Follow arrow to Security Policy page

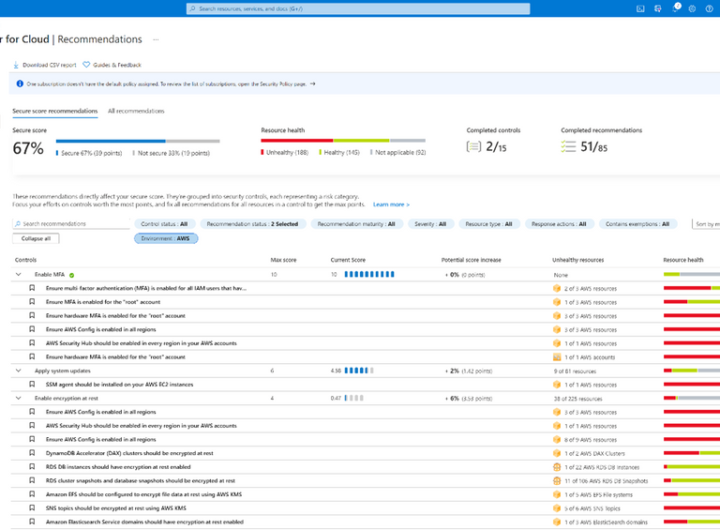click(312, 84)
